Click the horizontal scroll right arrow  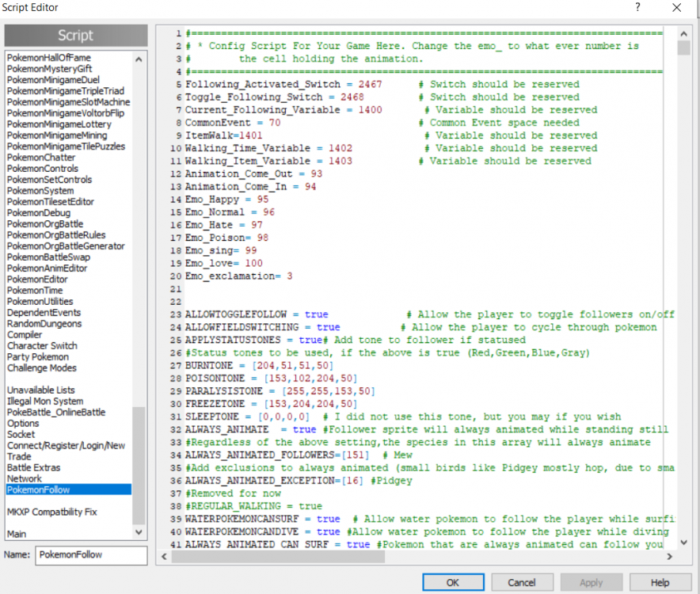(669, 557)
